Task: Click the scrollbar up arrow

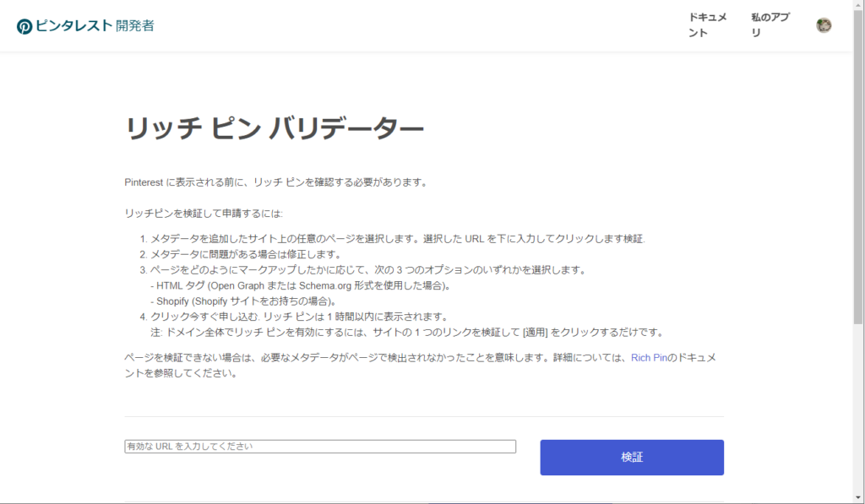Action: (858, 4)
